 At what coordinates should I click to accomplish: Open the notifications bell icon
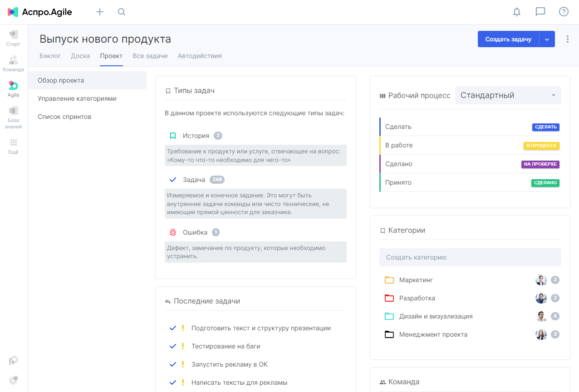pos(517,12)
